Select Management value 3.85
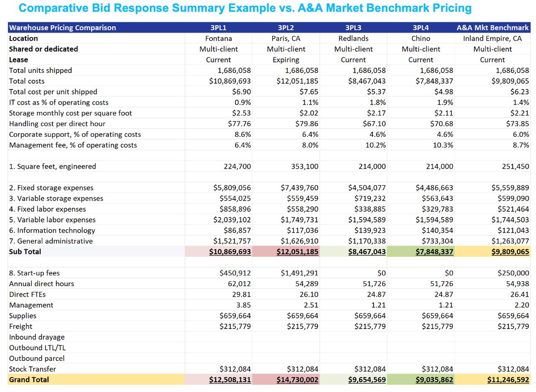The height and width of the screenshot is (392, 536). pos(243,305)
